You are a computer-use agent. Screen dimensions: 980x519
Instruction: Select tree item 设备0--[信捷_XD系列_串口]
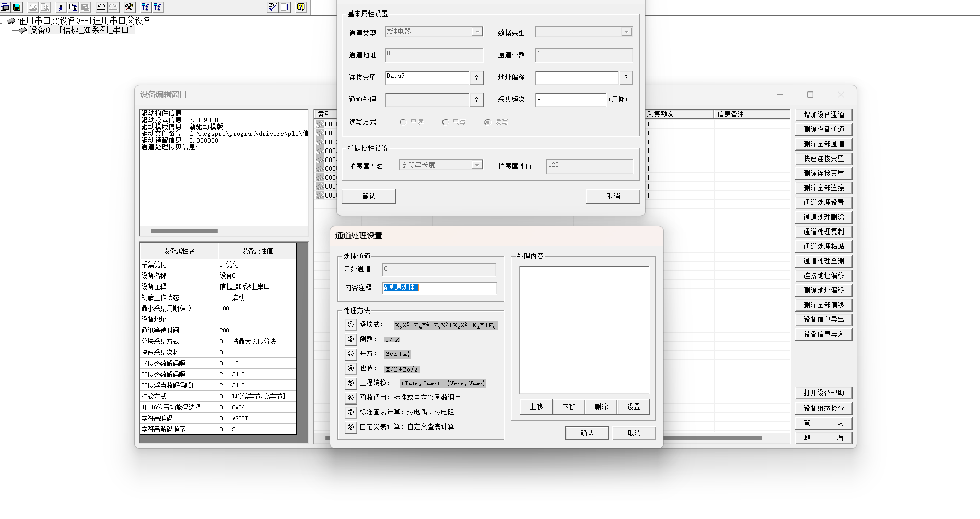coord(81,30)
